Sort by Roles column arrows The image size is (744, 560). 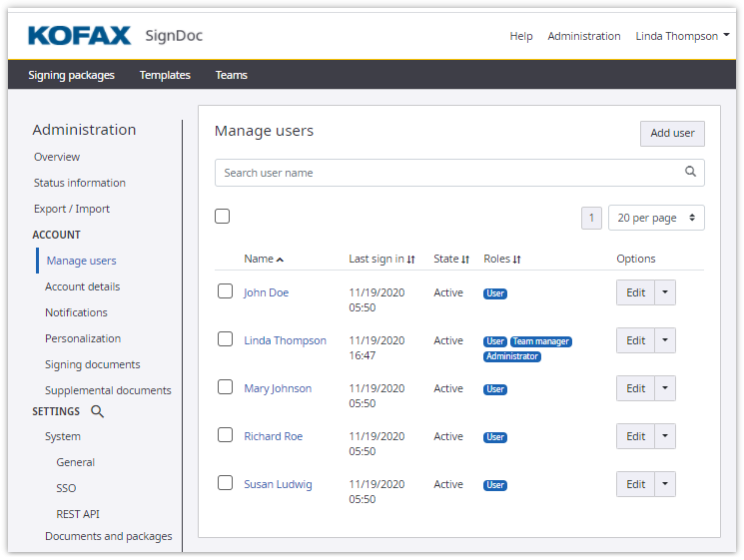point(517,260)
